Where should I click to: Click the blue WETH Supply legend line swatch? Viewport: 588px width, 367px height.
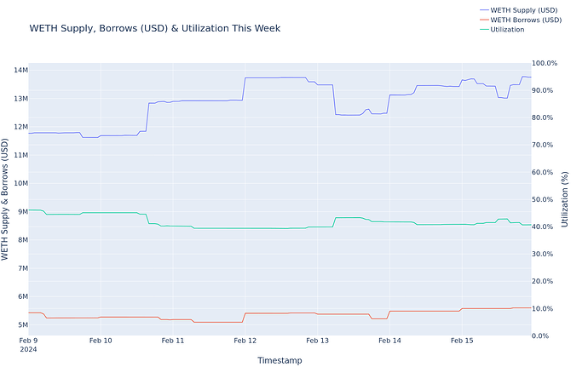[x=484, y=10]
